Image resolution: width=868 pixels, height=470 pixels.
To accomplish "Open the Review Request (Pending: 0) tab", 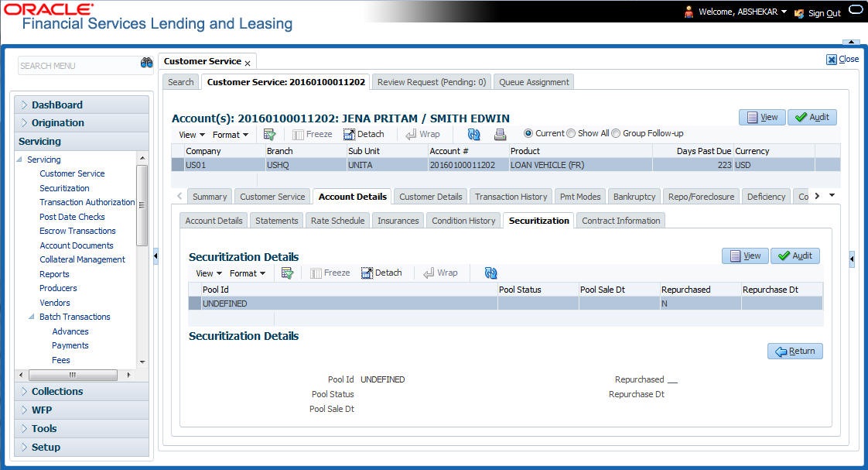I will point(432,82).
